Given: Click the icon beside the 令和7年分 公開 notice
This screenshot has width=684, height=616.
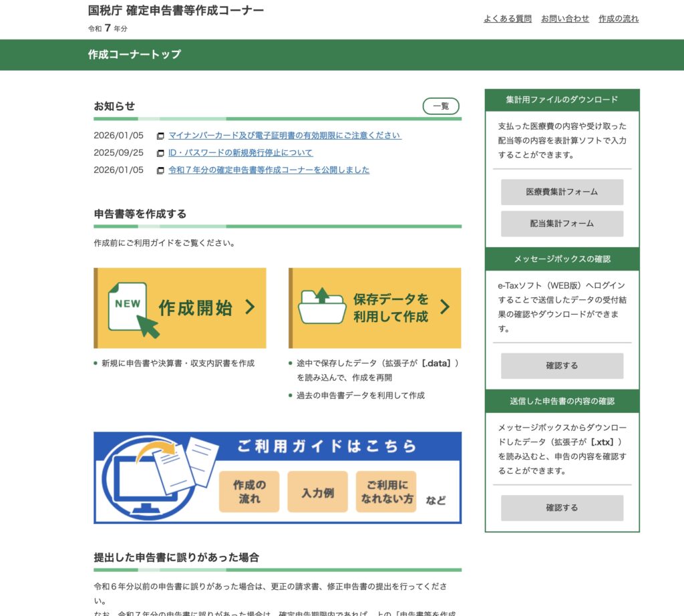Looking at the screenshot, I should coord(160,170).
